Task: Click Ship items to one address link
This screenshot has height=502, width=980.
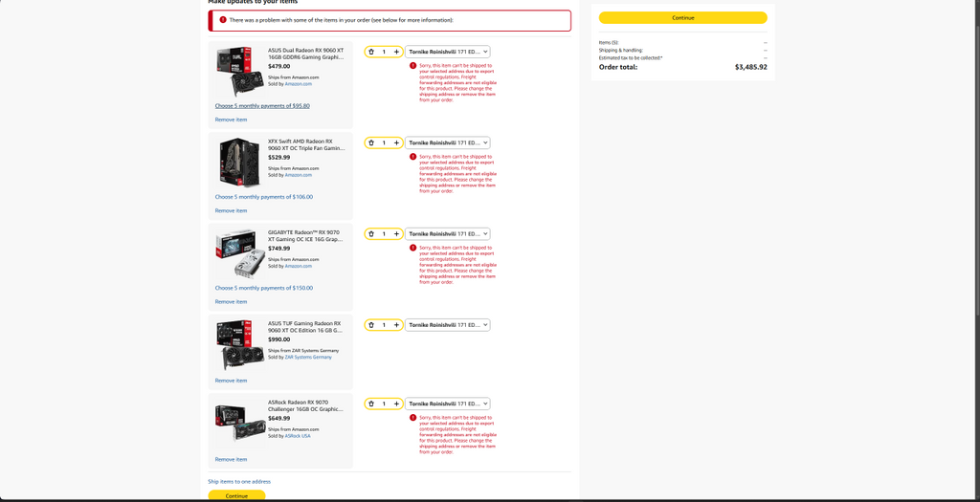Action: tap(239, 482)
